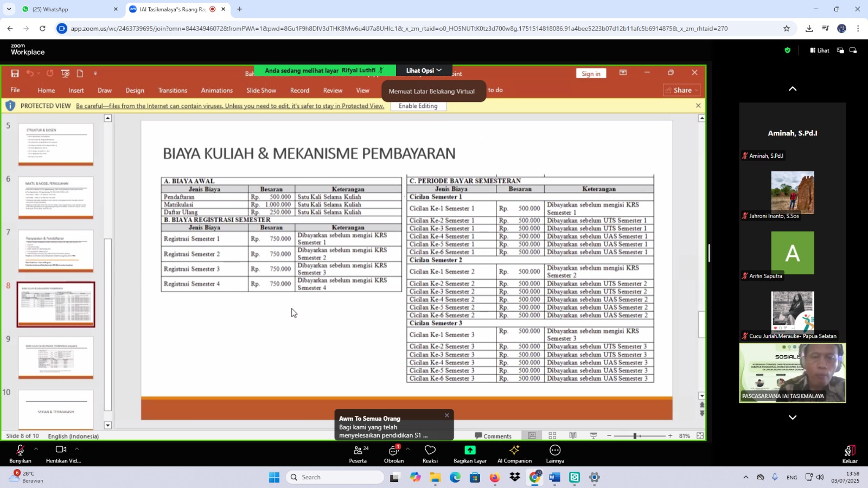Open the Peserta participants panel

click(358, 454)
